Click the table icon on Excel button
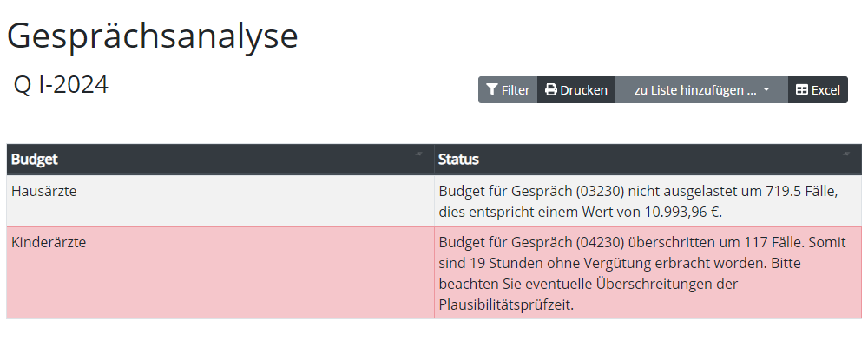Image resolution: width=868 pixels, height=347 pixels. pyautogui.click(x=802, y=90)
